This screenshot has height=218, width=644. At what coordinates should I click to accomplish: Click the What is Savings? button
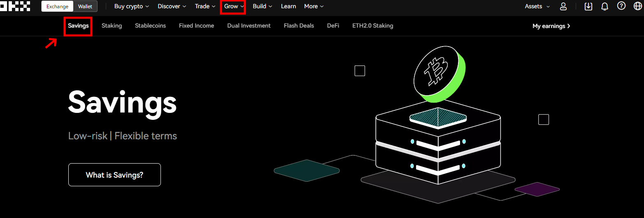(114, 175)
